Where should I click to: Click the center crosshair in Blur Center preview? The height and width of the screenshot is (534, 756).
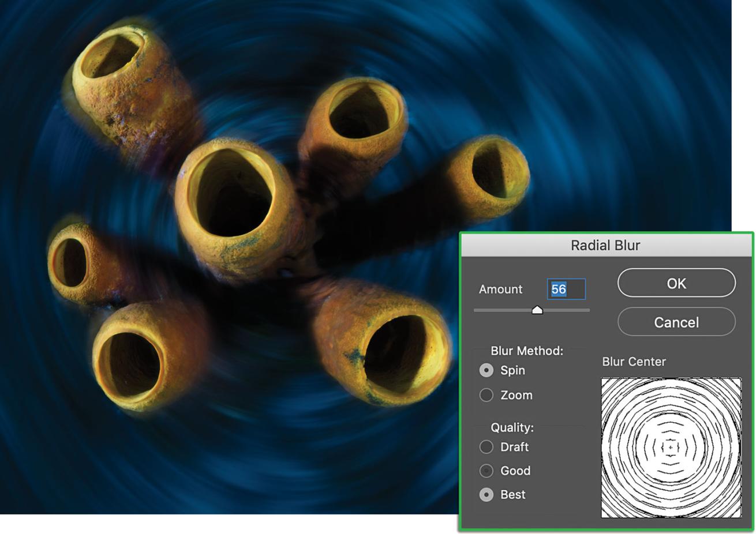point(671,447)
